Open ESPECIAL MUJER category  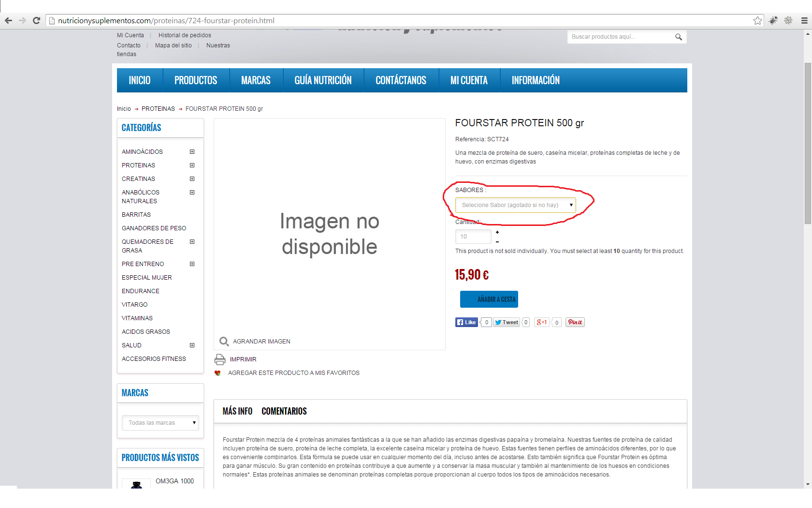click(x=147, y=278)
